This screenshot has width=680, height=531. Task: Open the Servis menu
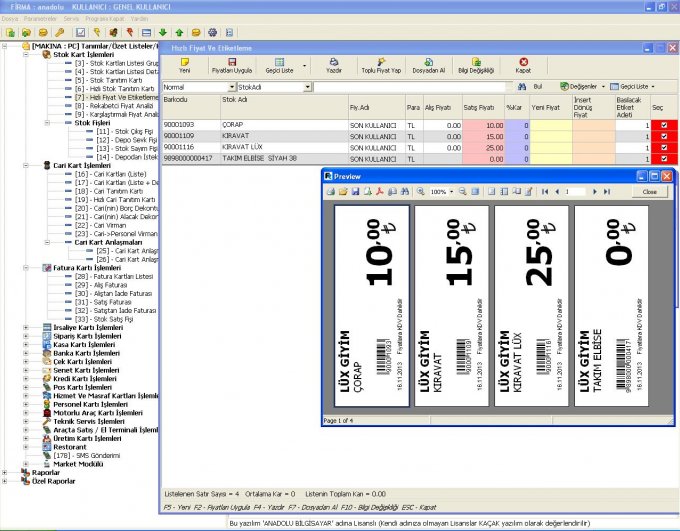71,18
